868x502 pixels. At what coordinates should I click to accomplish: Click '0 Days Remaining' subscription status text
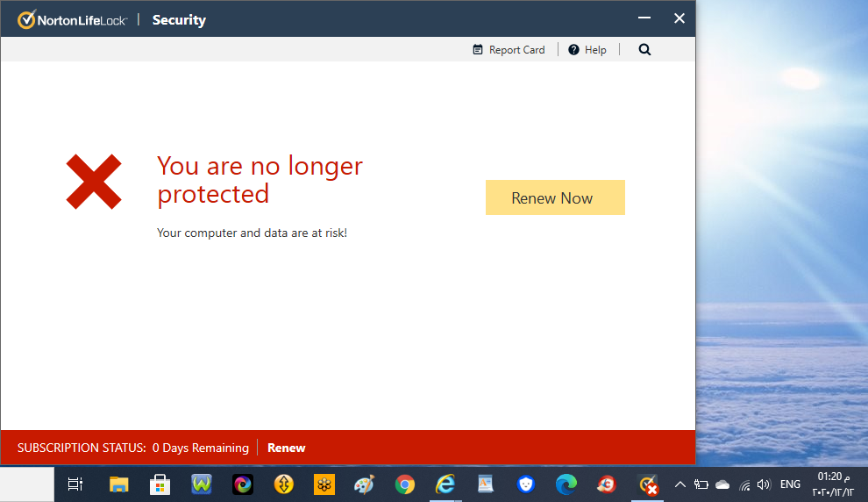201,448
